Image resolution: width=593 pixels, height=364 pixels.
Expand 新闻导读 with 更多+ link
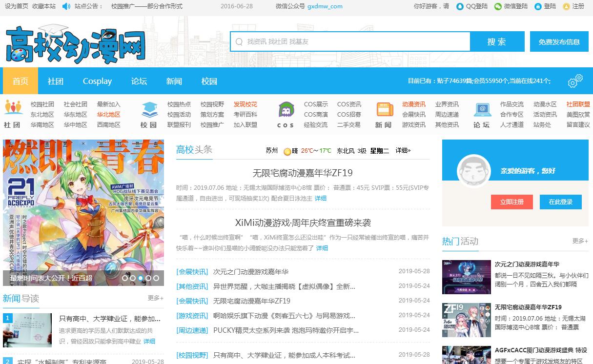pyautogui.click(x=156, y=298)
